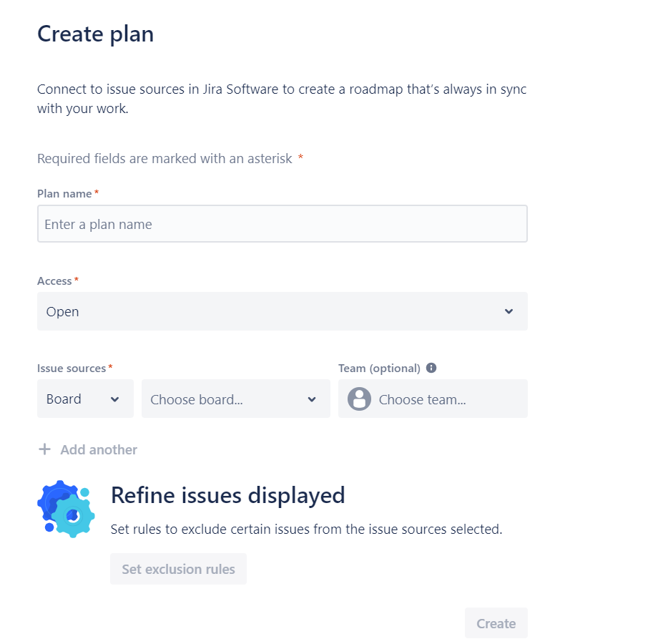Click the chevron arrow in the Access field
Viewport: 658px width, 644px height.
coord(509,311)
